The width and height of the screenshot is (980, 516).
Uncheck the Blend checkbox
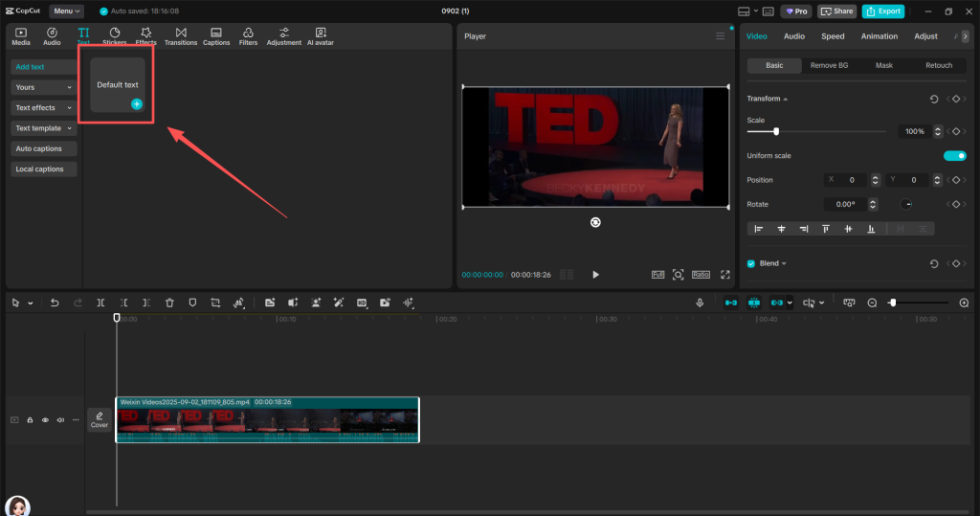pyautogui.click(x=751, y=264)
